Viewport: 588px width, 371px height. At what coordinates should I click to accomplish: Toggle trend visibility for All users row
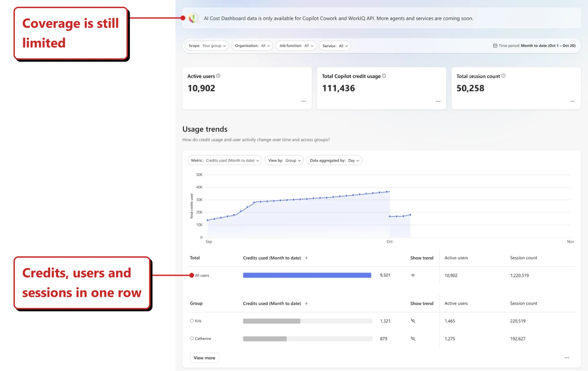[413, 275]
